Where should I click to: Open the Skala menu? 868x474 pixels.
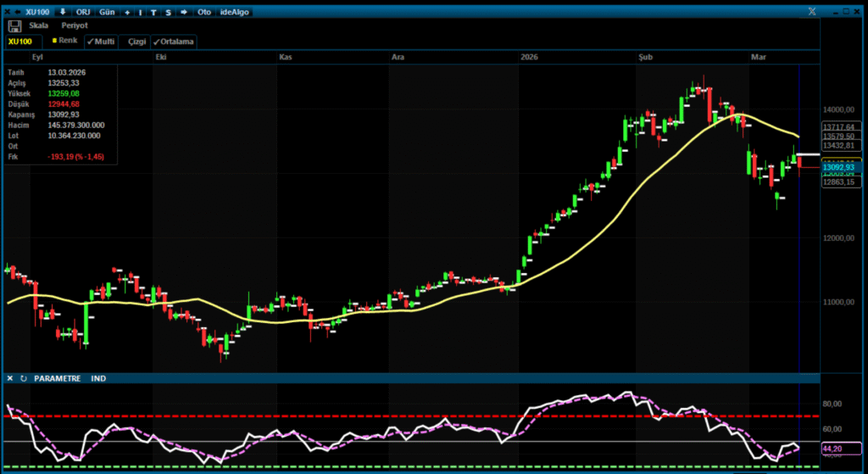click(39, 25)
